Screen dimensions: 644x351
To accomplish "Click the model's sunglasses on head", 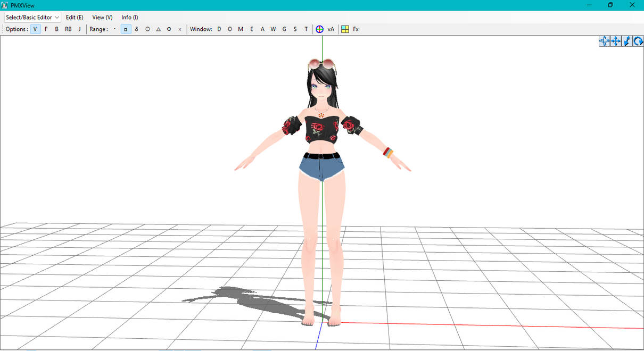I will pyautogui.click(x=321, y=64).
